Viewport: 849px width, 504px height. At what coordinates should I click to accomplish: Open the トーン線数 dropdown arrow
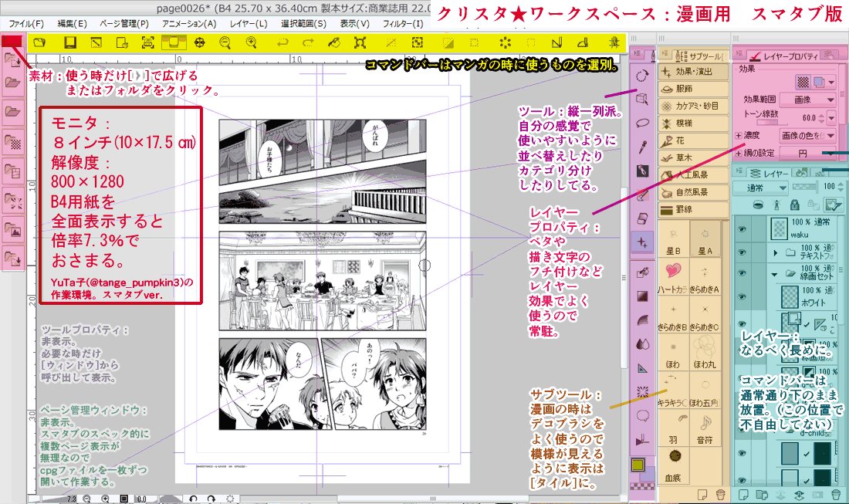coord(832,117)
